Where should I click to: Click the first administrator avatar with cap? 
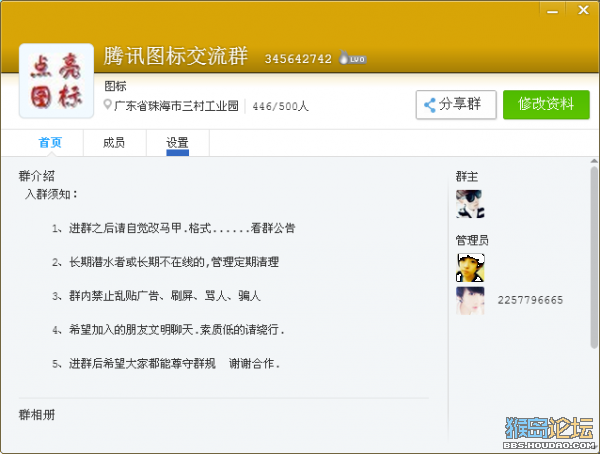tap(470, 268)
